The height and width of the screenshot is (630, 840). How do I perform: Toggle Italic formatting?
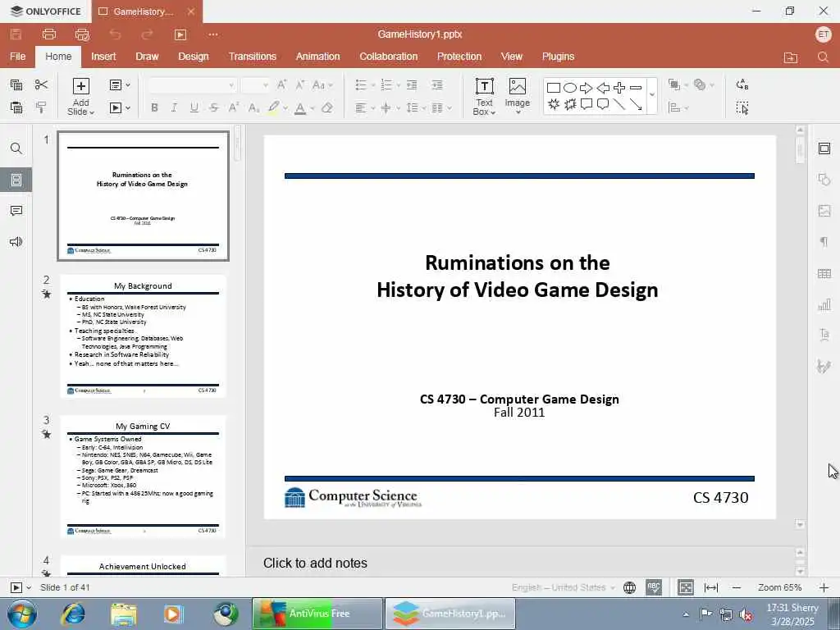click(x=174, y=107)
